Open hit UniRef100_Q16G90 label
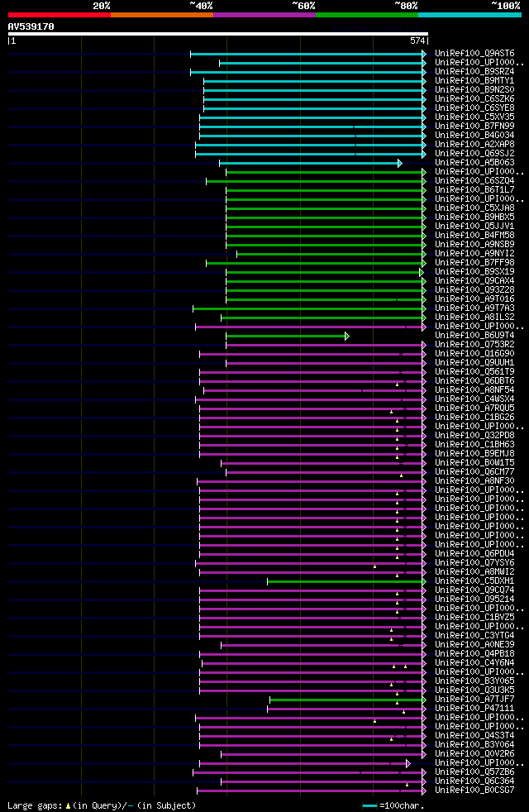This screenshot has height=812, width=529. (474, 354)
